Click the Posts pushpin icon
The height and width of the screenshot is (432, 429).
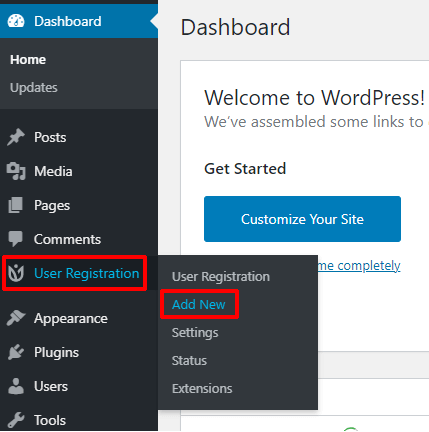16,137
